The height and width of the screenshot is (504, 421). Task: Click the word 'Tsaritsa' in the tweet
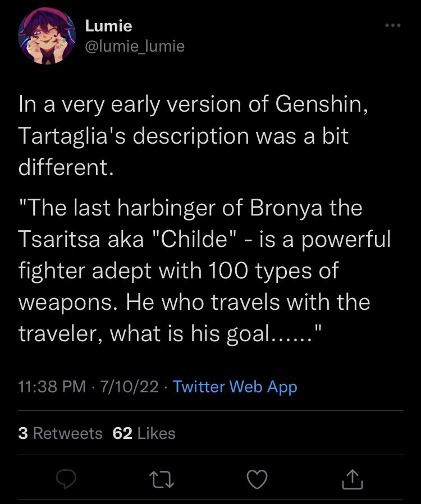click(x=59, y=239)
